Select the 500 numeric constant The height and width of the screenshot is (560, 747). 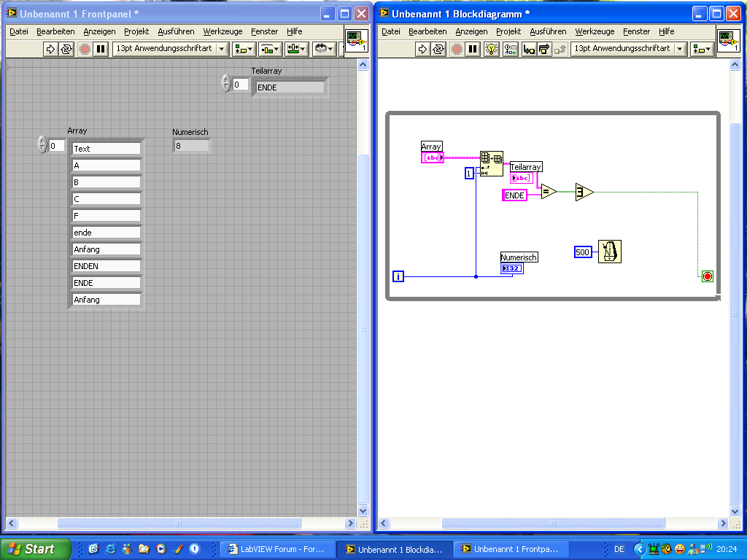(x=583, y=252)
